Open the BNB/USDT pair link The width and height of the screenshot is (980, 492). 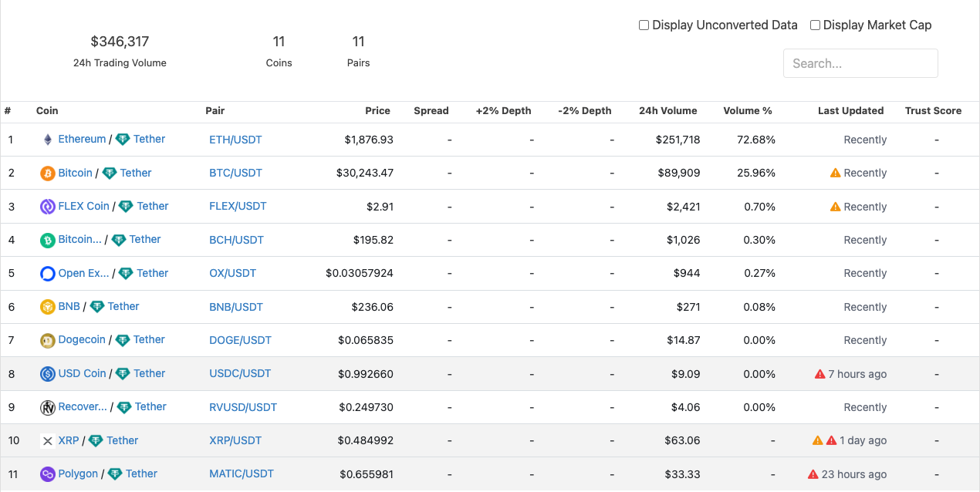coord(236,307)
